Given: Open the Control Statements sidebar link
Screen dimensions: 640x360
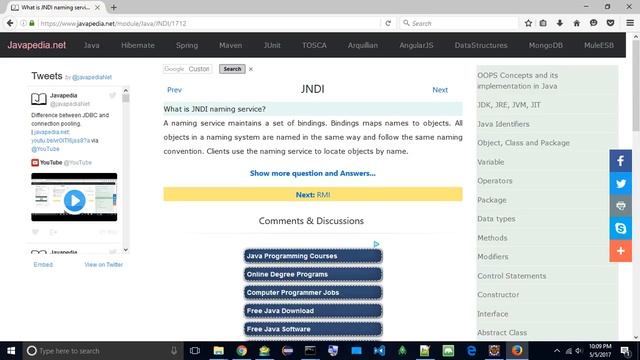Looking at the screenshot, I should pyautogui.click(x=511, y=276).
